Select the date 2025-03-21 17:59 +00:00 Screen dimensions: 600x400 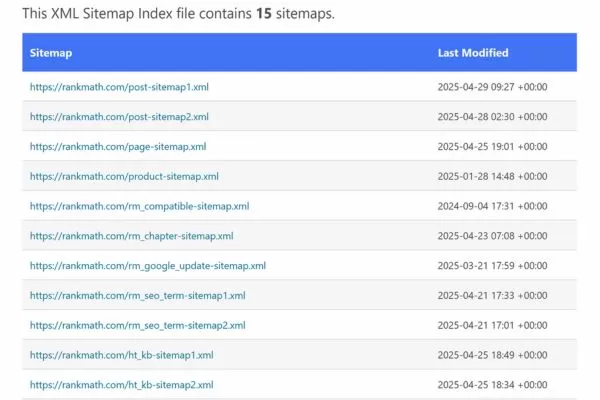click(492, 266)
